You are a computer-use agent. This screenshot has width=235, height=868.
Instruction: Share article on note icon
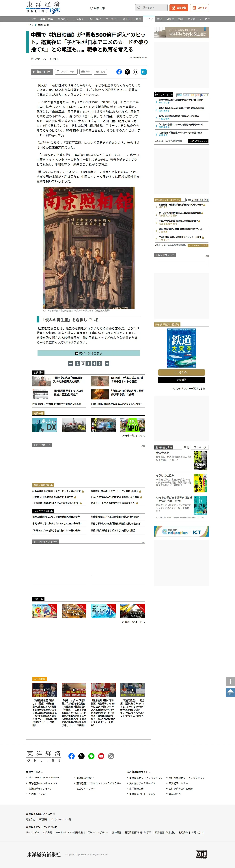coord(135,72)
